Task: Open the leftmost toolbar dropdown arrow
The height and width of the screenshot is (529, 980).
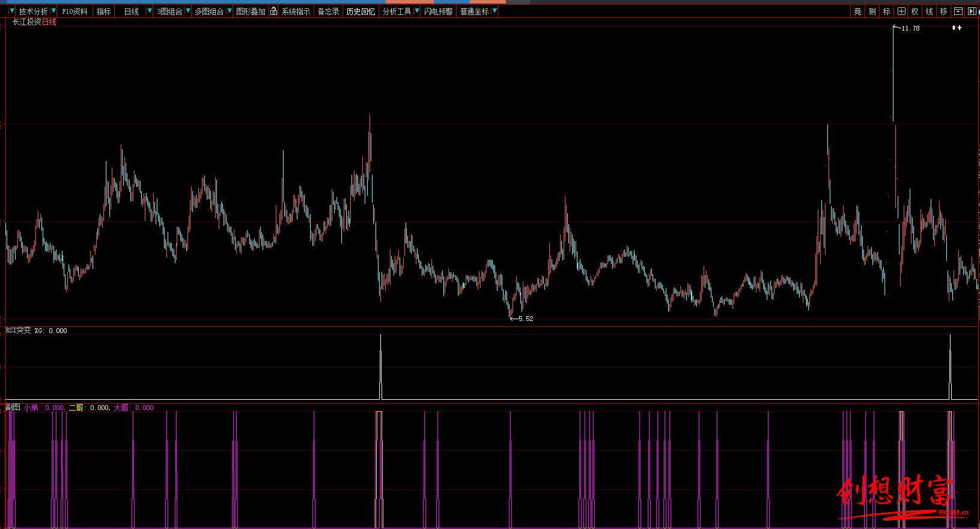Action: click(x=11, y=11)
